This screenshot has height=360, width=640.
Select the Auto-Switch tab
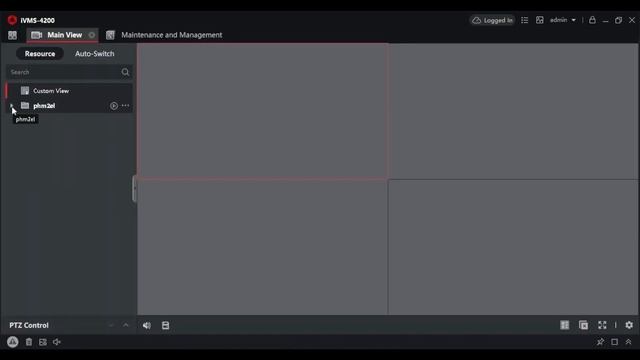pos(95,53)
